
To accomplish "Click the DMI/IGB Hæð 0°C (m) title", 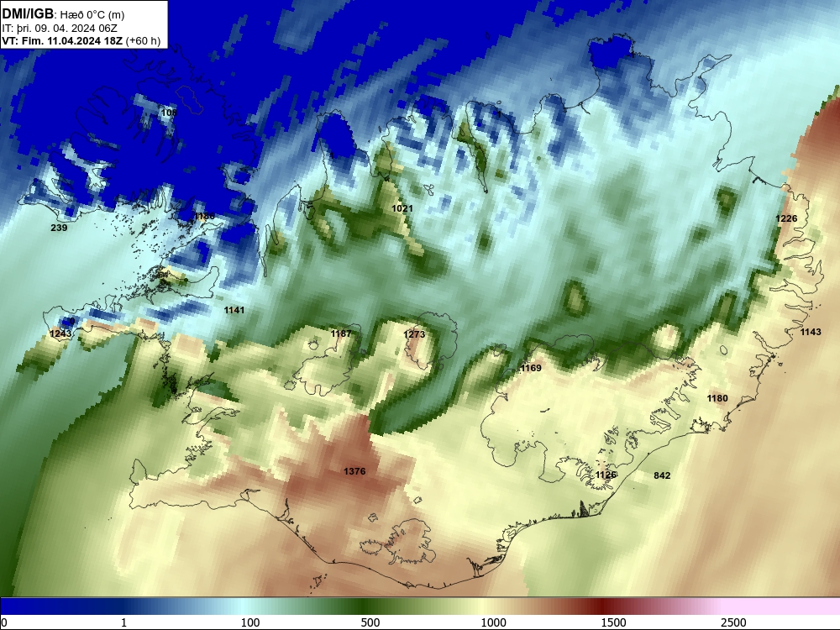I will pyautogui.click(x=63, y=14).
